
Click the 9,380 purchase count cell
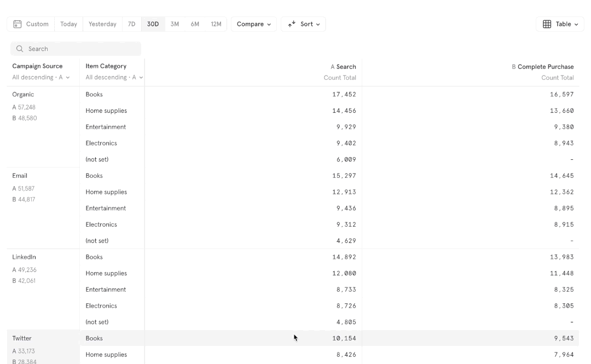point(564,127)
